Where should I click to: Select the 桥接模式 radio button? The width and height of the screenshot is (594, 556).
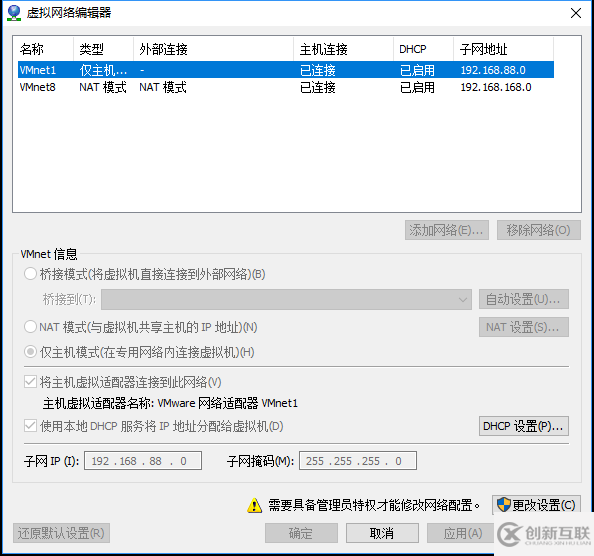tap(30, 274)
